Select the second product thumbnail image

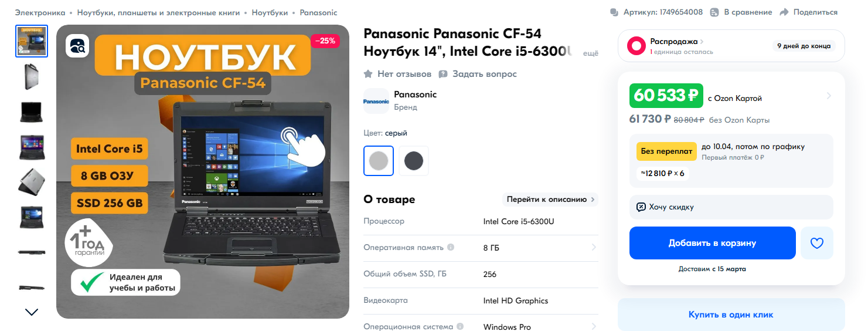click(x=32, y=76)
